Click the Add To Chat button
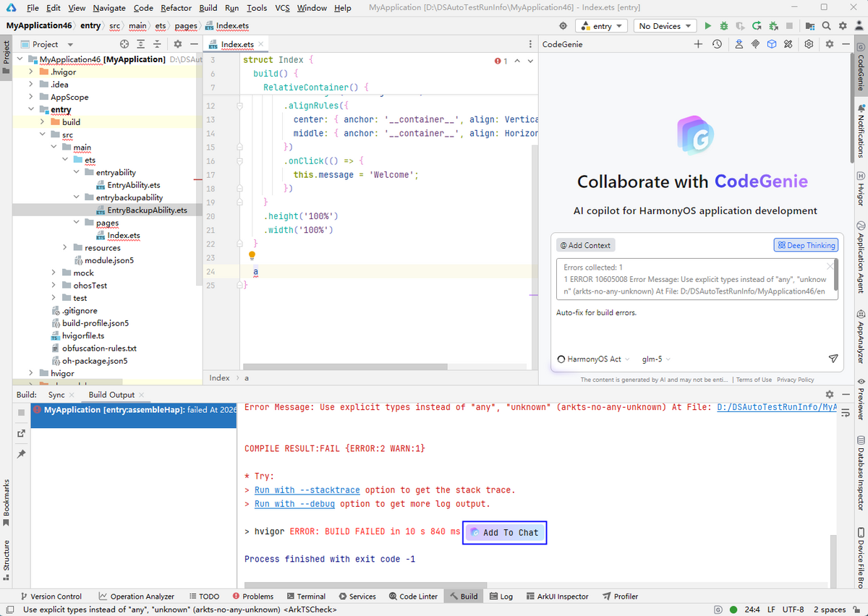868x616 pixels. 505,533
